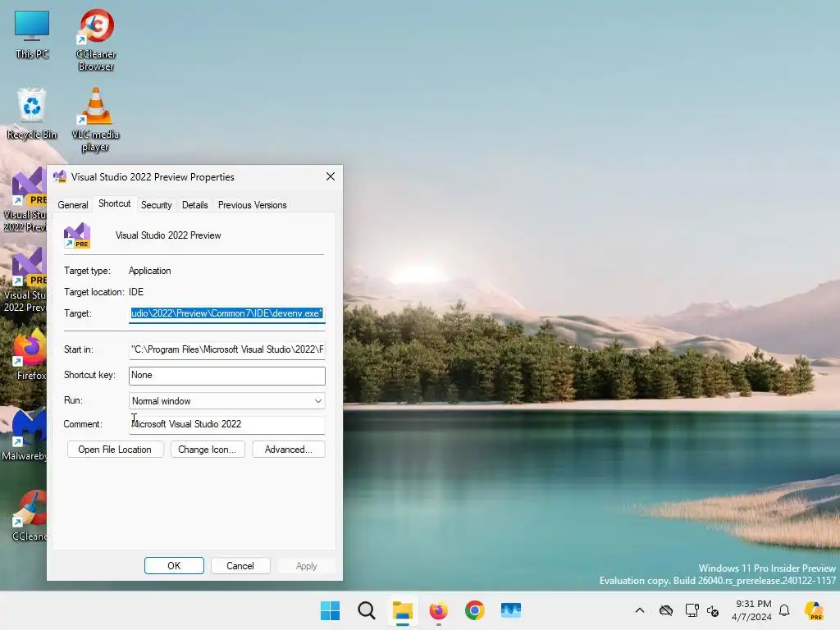Screen dimensions: 840x630
Task: Close the Properties dialog window
Action: (x=331, y=177)
